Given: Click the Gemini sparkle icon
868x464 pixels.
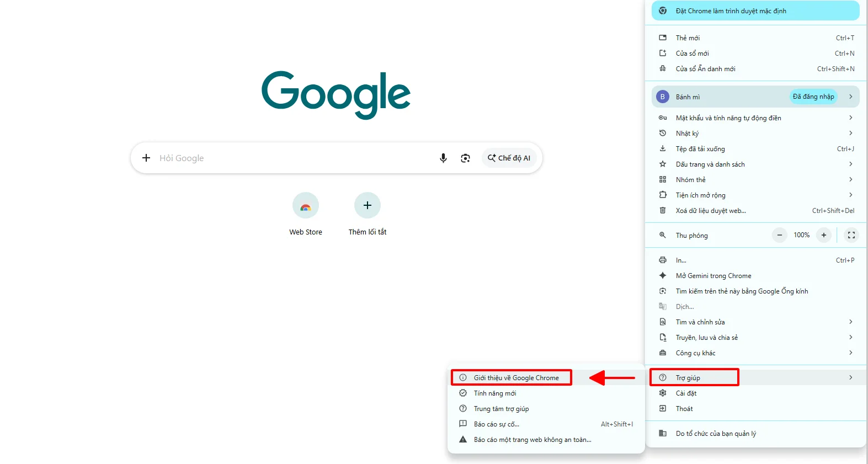Looking at the screenshot, I should [x=663, y=275].
